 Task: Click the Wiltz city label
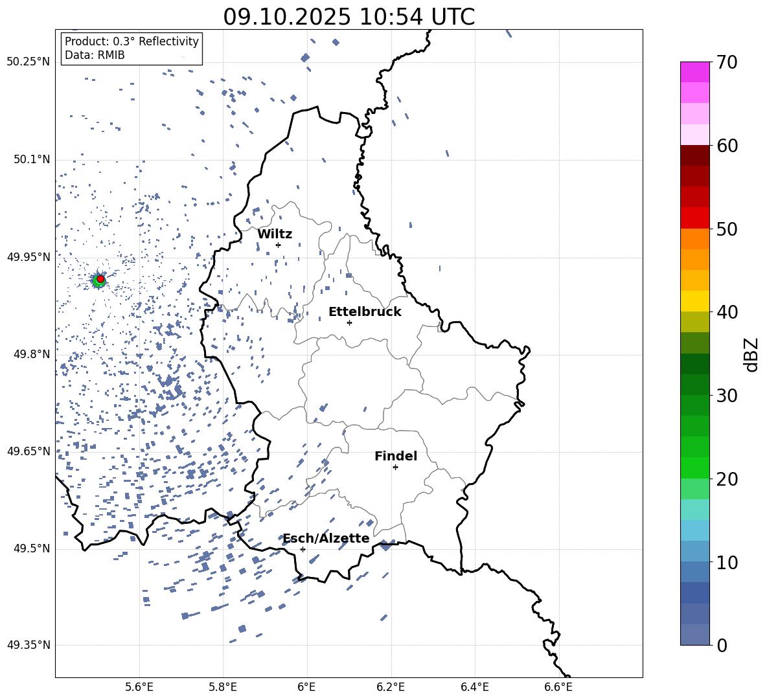(275, 234)
